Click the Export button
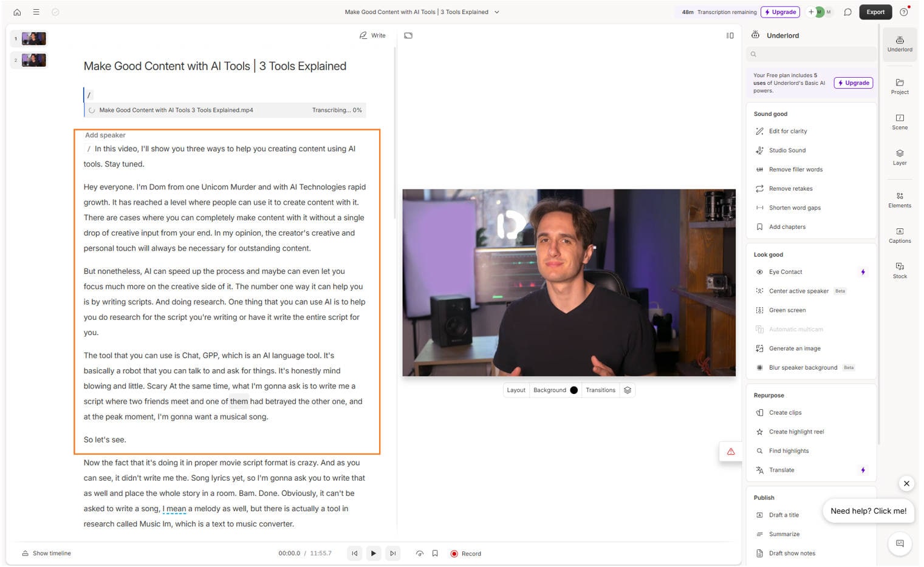 [x=875, y=12]
